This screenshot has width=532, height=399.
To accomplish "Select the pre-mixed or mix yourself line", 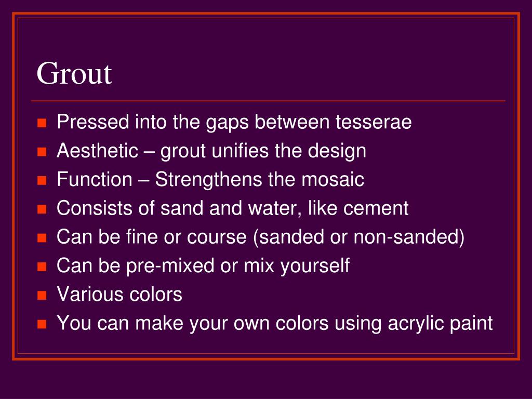I will 203,265.
